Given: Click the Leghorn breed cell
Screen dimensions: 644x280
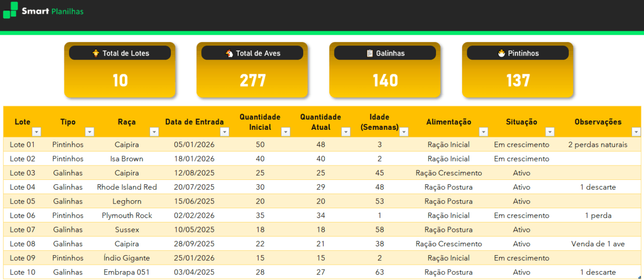Looking at the screenshot, I should coord(127,201).
